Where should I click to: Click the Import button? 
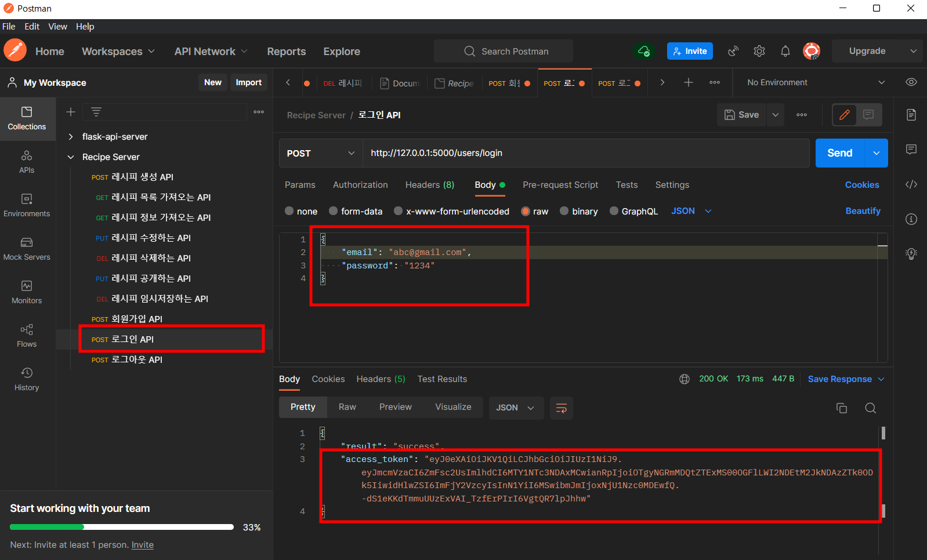[249, 82]
